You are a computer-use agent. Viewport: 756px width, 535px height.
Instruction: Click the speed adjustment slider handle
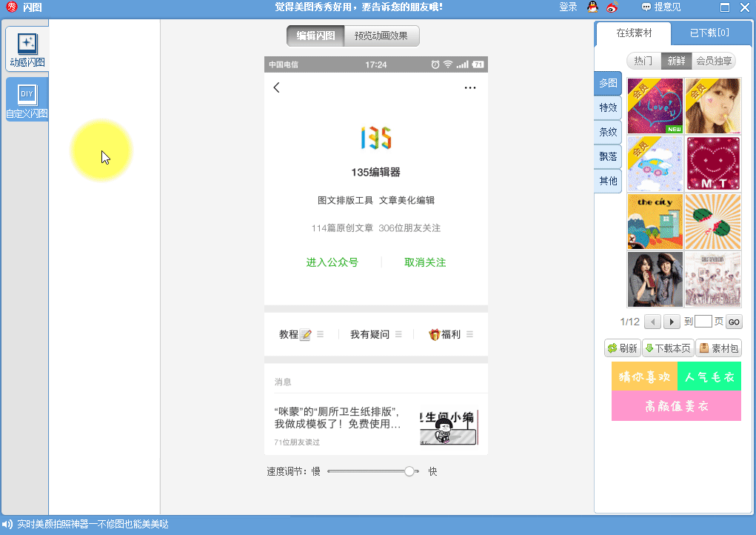click(x=409, y=471)
